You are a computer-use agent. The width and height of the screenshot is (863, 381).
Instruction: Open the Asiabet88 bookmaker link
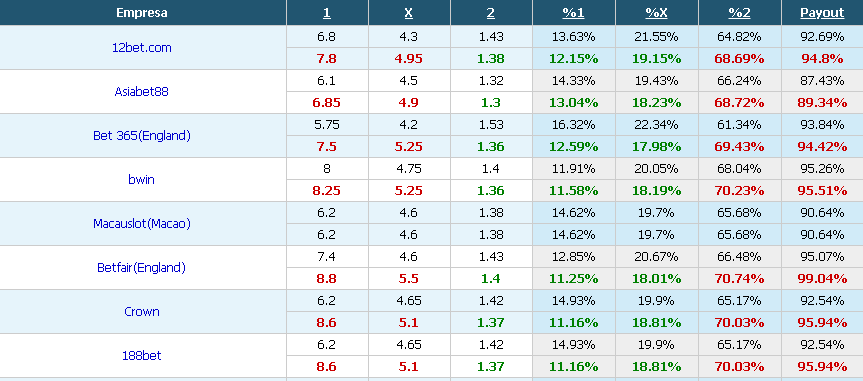point(141,91)
